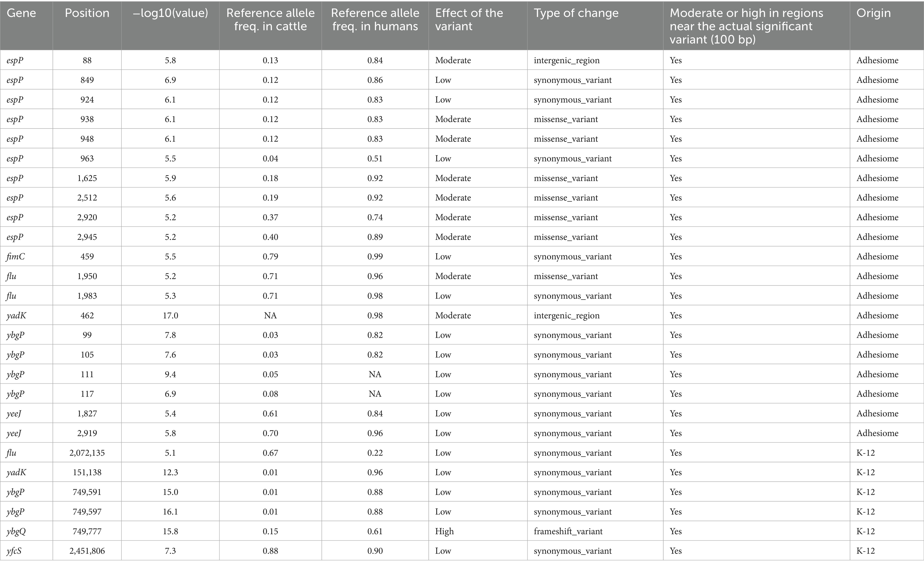
Task: Select position value 2,072,135
Action: tap(87, 453)
